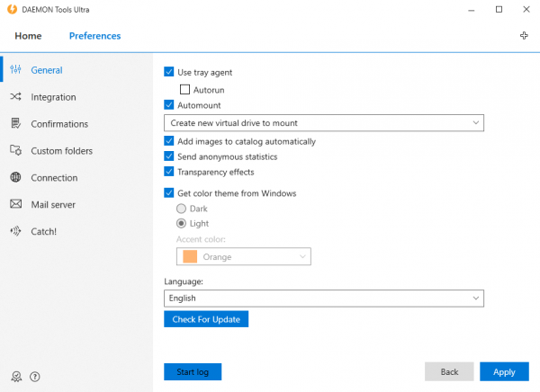Open the Orange accent color dropdown
Screen dimensions: 540x392
(x=244, y=256)
